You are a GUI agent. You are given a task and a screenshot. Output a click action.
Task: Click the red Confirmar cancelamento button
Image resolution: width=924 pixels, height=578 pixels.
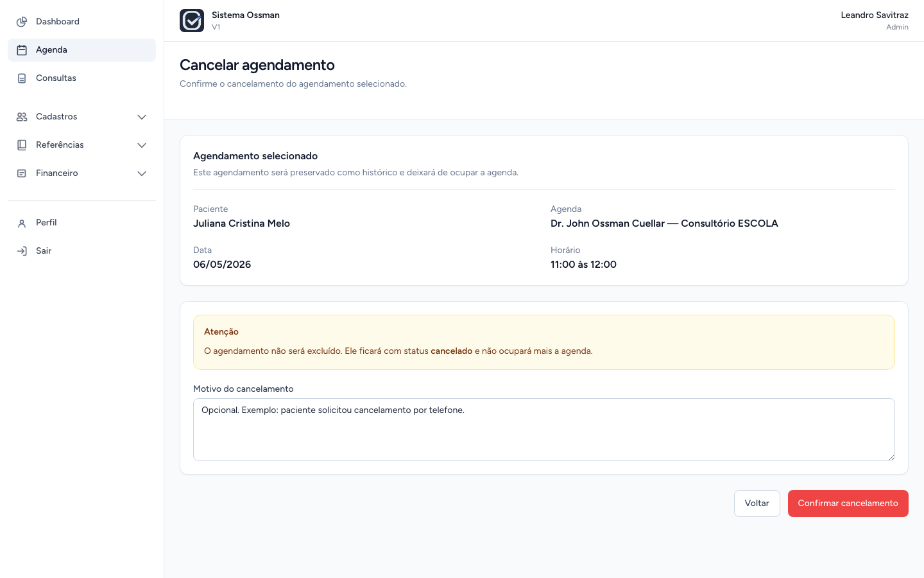(848, 504)
